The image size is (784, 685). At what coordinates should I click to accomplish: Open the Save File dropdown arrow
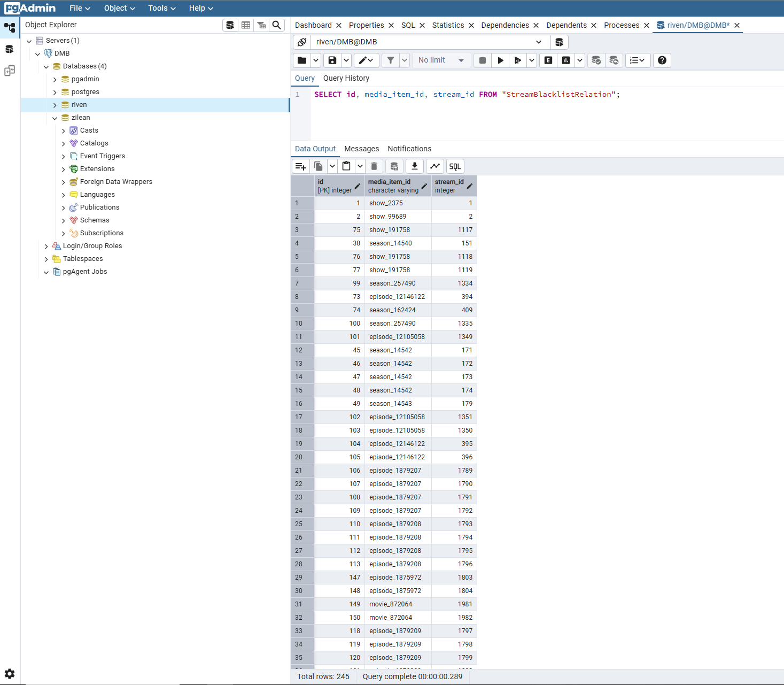[346, 60]
